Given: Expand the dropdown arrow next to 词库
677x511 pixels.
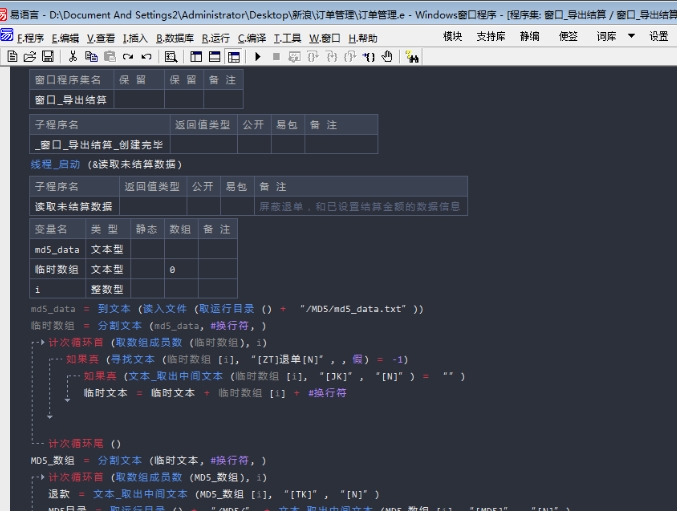Looking at the screenshot, I should point(631,36).
